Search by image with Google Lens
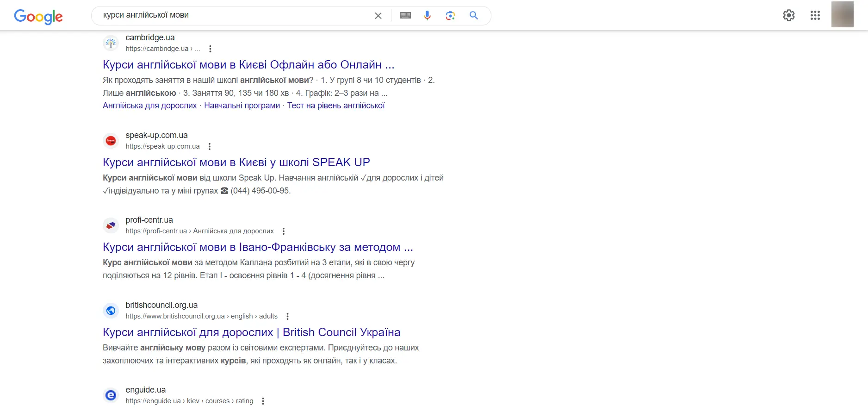 tap(450, 16)
